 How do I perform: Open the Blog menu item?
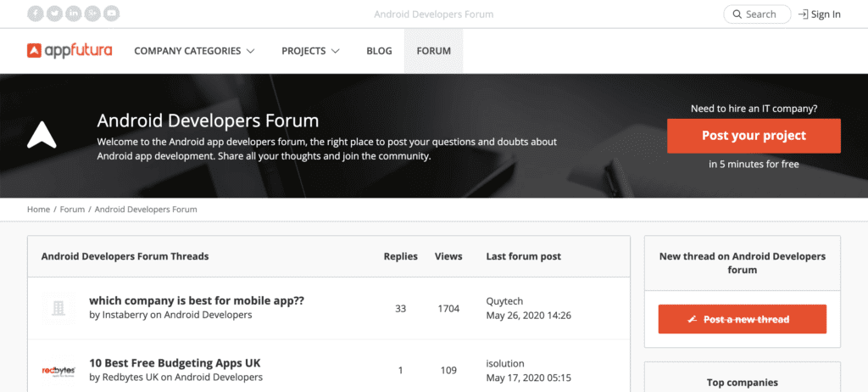pos(379,51)
